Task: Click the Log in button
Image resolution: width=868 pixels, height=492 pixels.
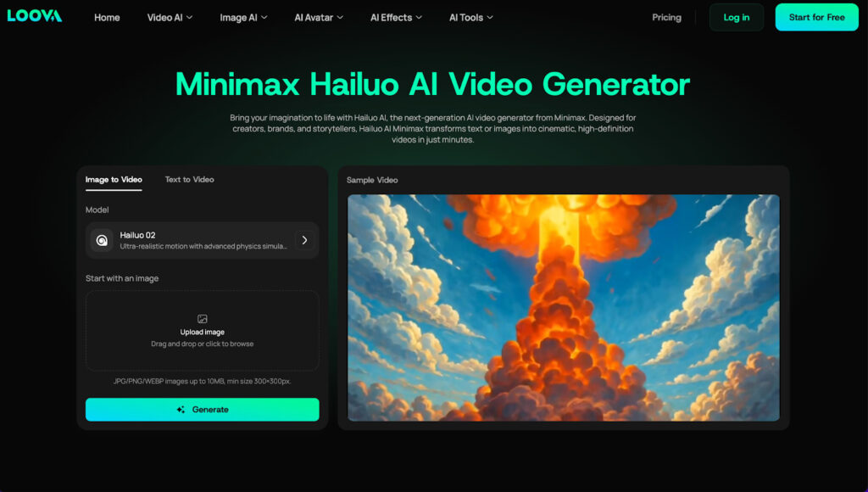Action: tap(736, 18)
